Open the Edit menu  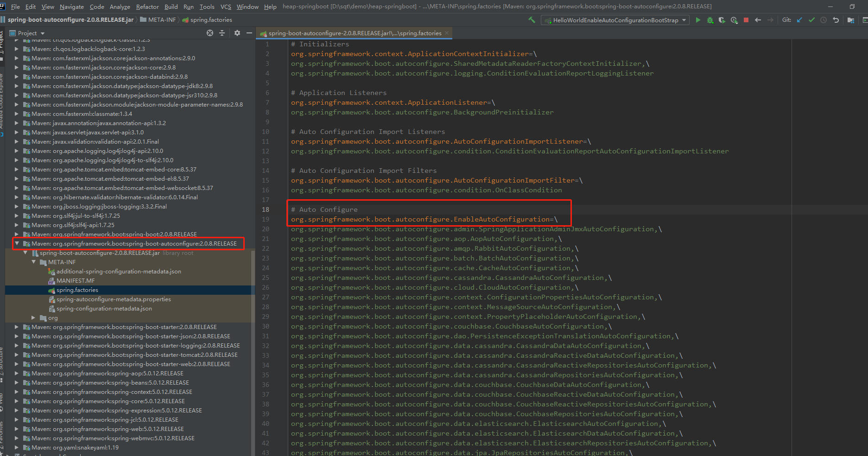(31, 6)
